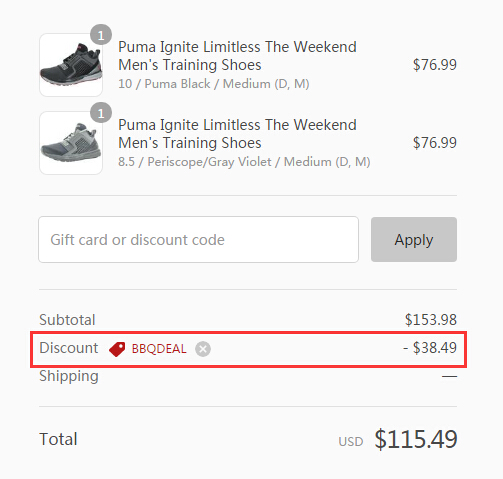Screen dimensions: 503x479
Task: Click the red discount tag icon
Action: pyautogui.click(x=117, y=349)
